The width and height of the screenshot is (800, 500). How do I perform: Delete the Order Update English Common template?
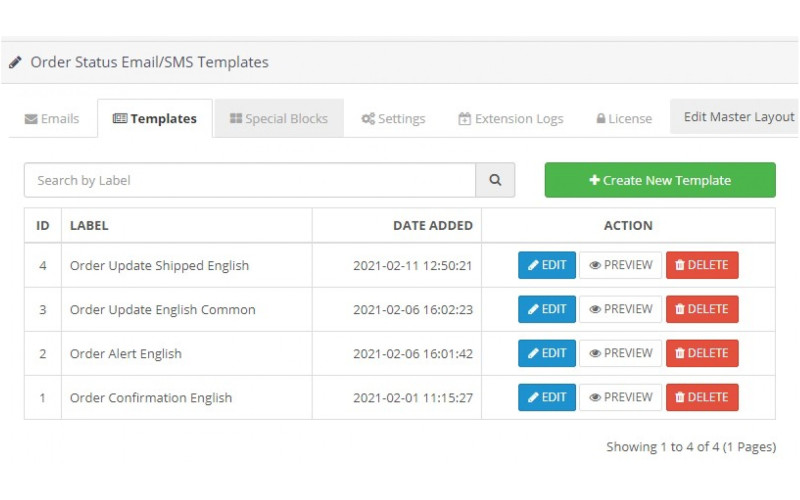(x=702, y=309)
